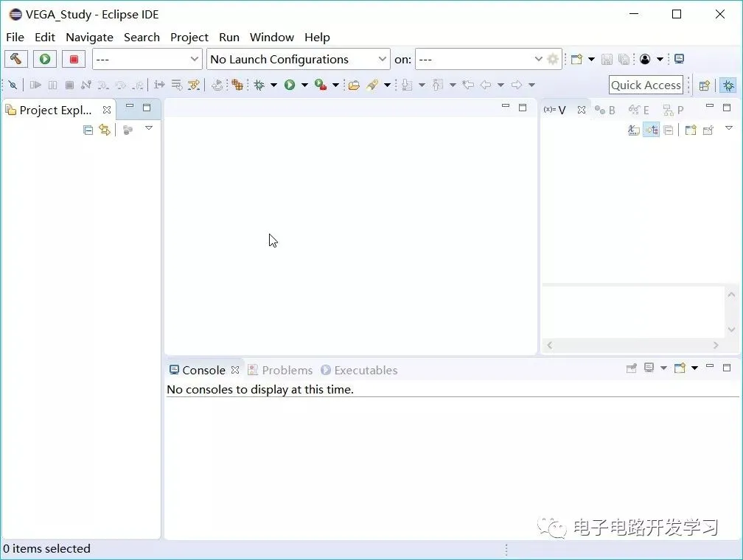Open the profile icon dropdown arrow
This screenshot has height=560, width=743.
click(x=660, y=59)
